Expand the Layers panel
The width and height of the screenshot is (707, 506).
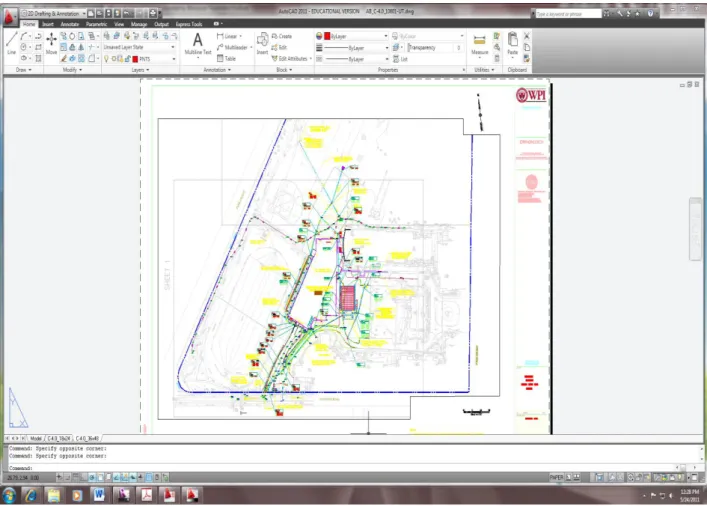coord(140,70)
